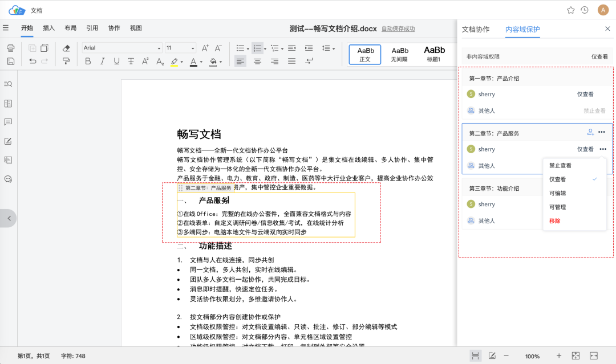This screenshot has width=616, height=364.
Task: Apply 无间隔 paragraph style
Action: [x=399, y=54]
